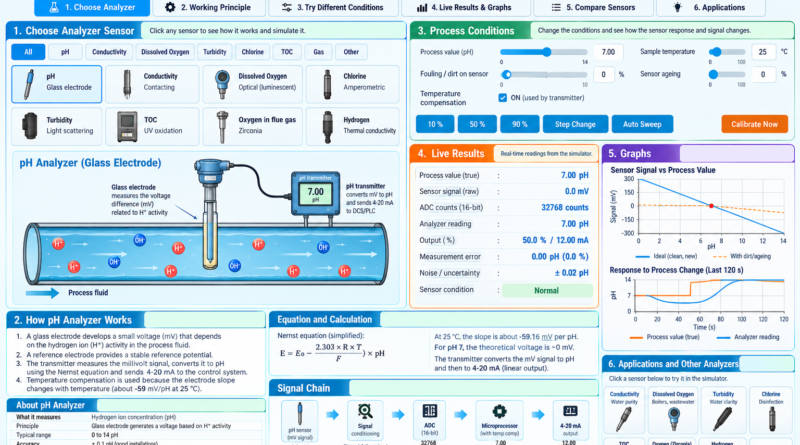800x445 pixels.
Task: Apply a Step Change
Action: 575,124
